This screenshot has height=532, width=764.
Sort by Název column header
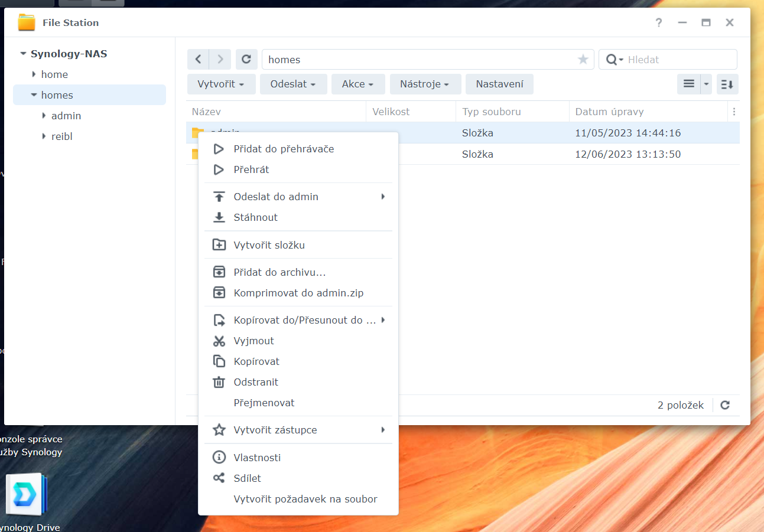point(277,112)
